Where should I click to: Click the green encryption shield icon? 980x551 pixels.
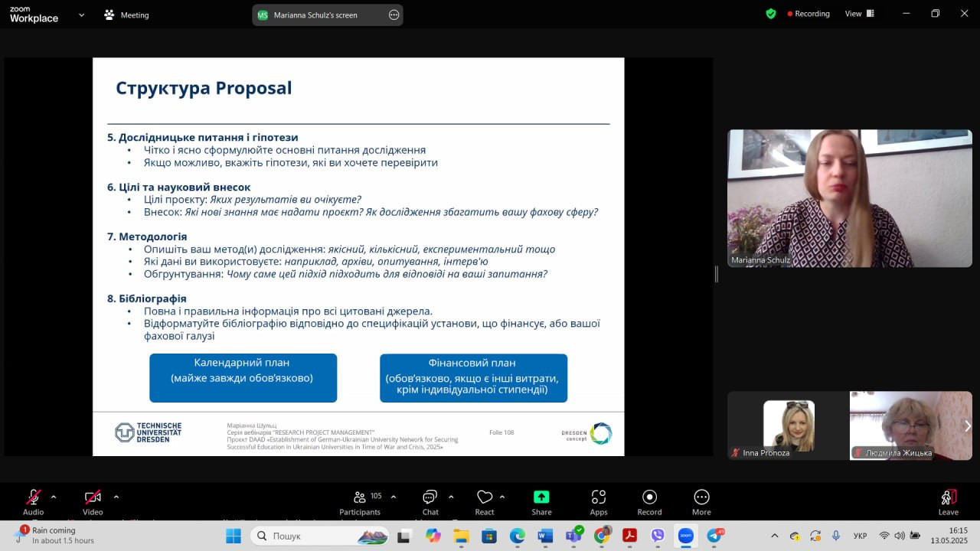[x=771, y=14]
